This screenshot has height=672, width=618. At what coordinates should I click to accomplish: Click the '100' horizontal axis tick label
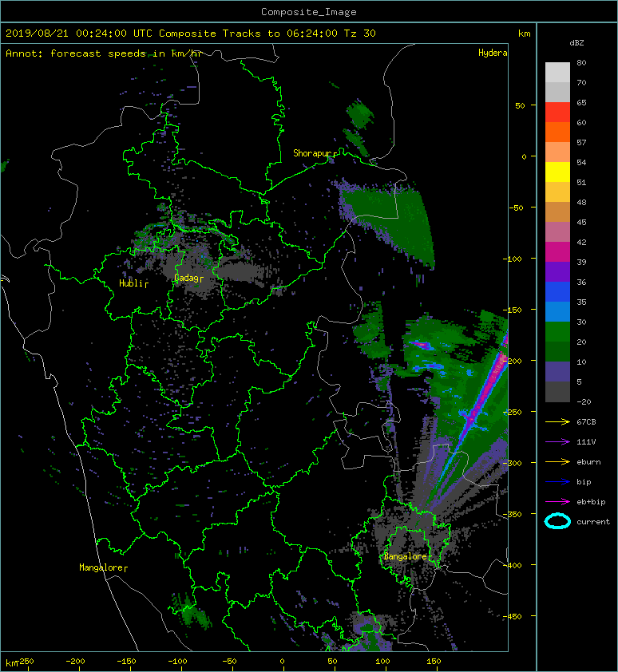[x=382, y=662]
